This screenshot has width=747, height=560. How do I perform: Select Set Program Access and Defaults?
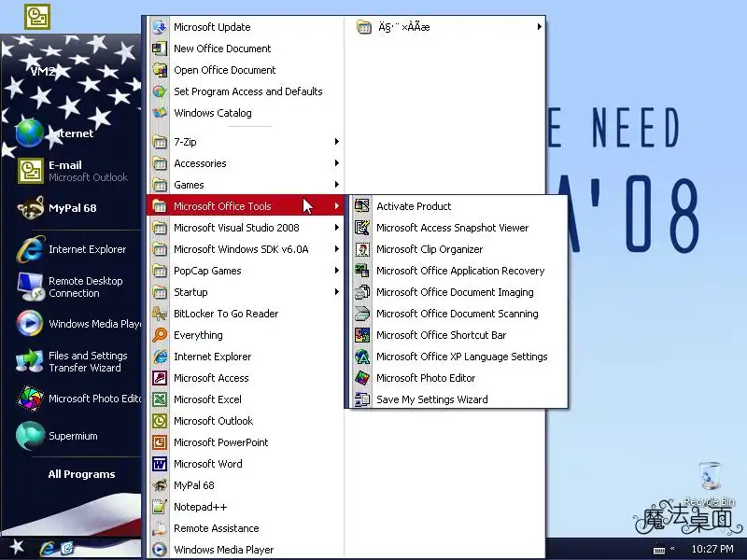[246, 91]
